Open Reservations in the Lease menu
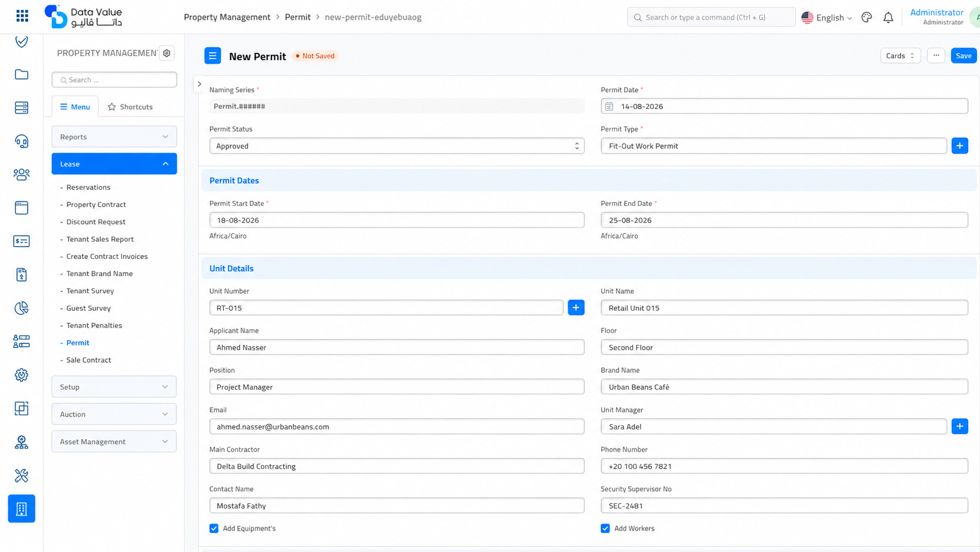Screen dimensions: 980x552 click(89, 187)
